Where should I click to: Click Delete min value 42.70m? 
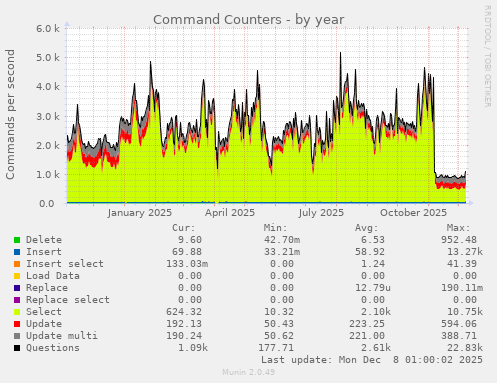(282, 240)
